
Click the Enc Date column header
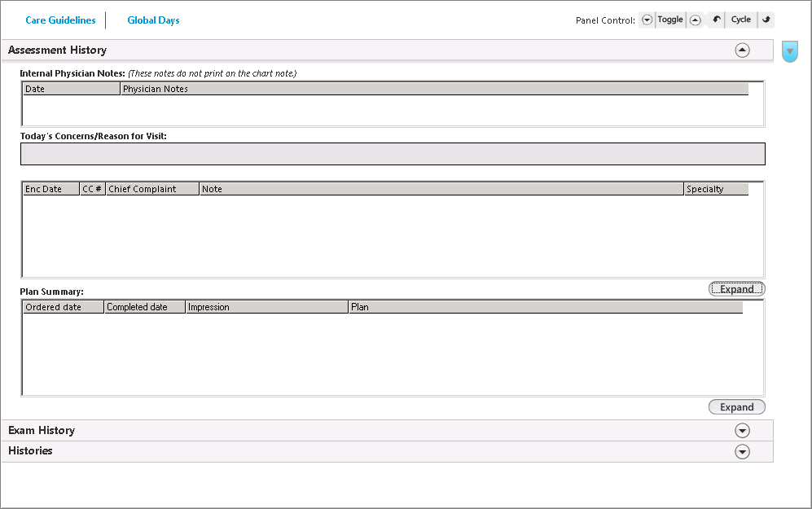click(x=51, y=189)
